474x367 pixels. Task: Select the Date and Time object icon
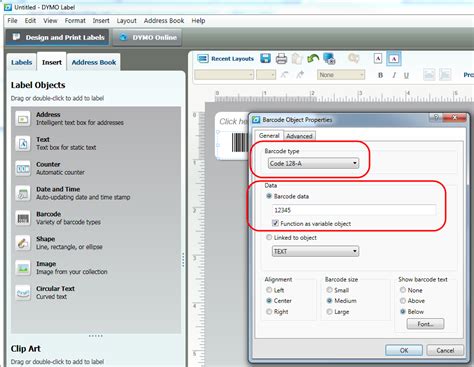click(23, 193)
